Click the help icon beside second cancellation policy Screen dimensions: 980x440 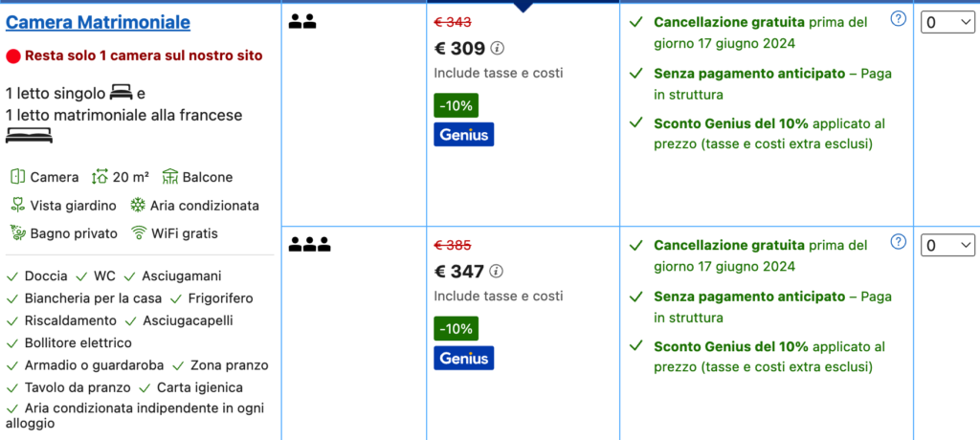(898, 242)
